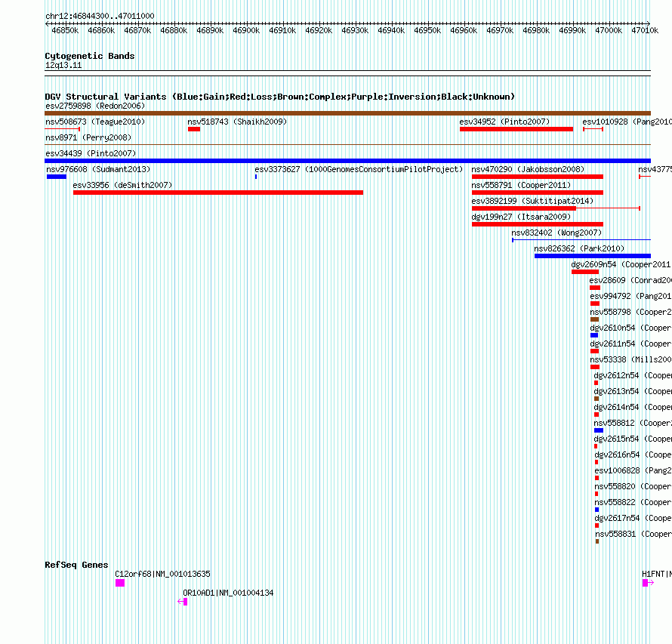Viewport: 672px width, 644px height.
Task: Click the red dgv2609n54 bar
Action: point(585,272)
